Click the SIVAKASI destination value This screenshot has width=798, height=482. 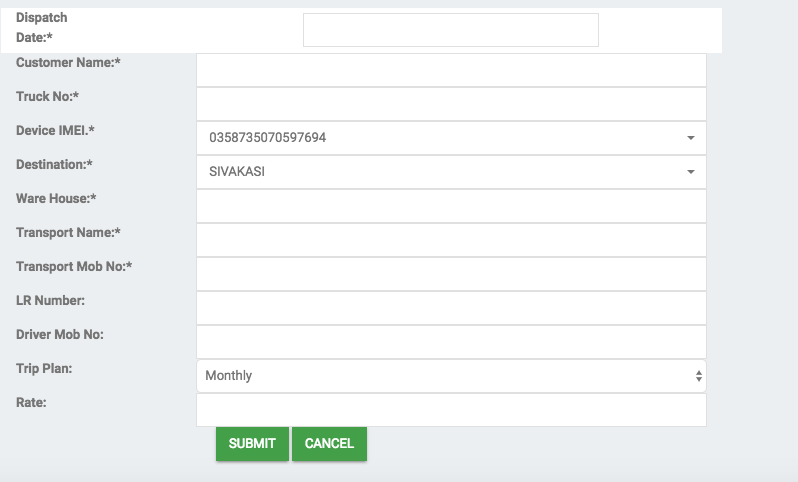click(237, 172)
